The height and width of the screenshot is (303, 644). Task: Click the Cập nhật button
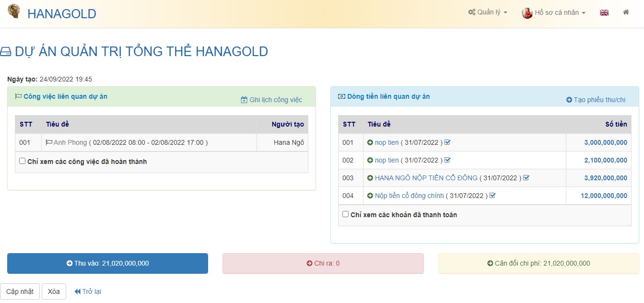click(20, 291)
